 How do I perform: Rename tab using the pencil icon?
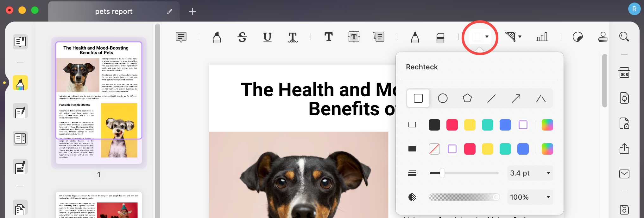tap(170, 11)
